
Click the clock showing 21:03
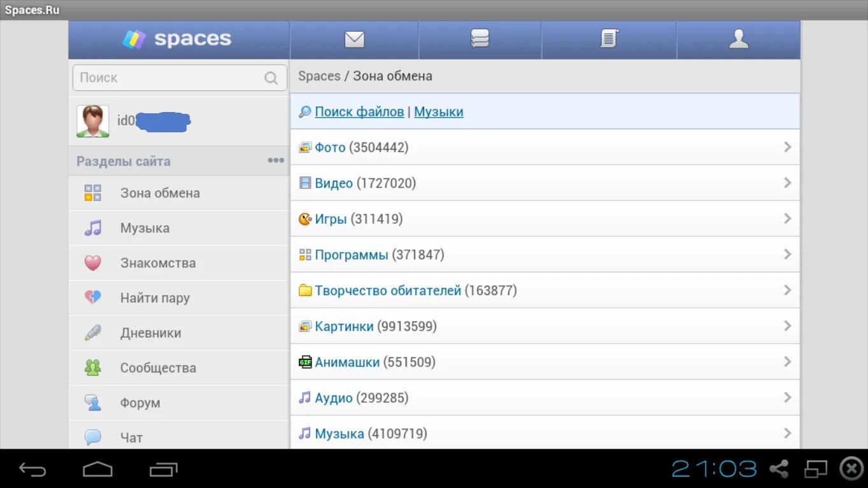click(x=715, y=469)
